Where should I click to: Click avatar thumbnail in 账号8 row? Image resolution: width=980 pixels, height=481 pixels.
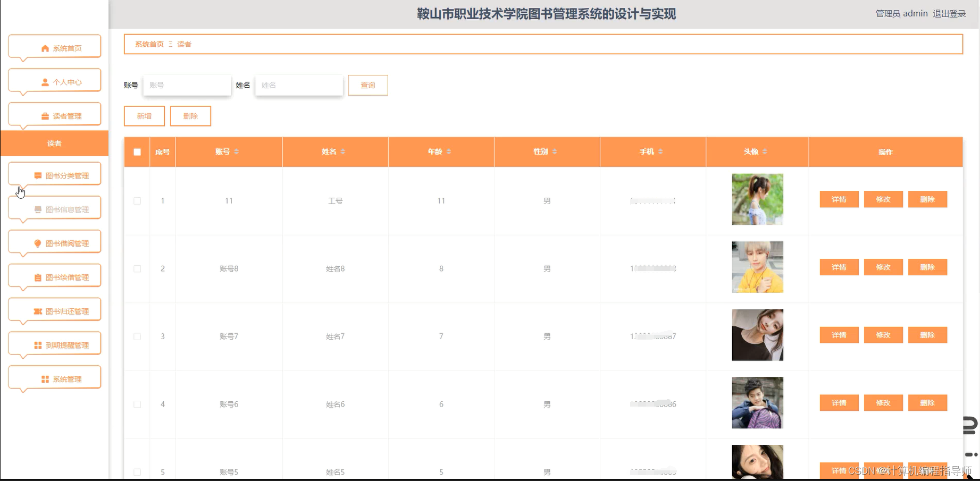pos(757,267)
